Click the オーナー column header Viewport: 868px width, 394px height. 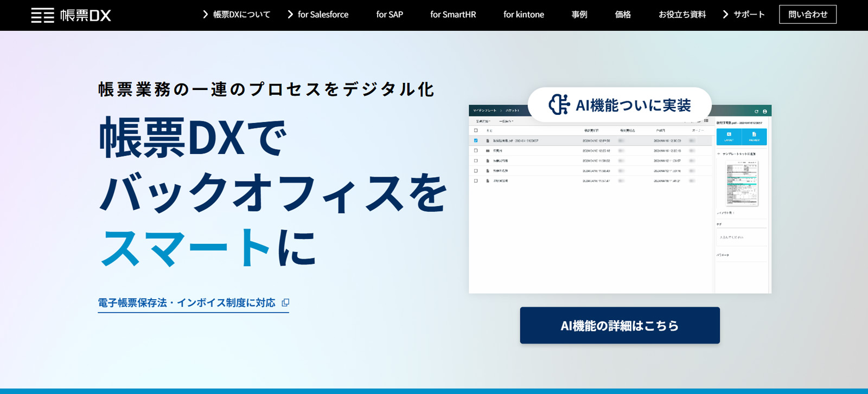[x=698, y=131]
